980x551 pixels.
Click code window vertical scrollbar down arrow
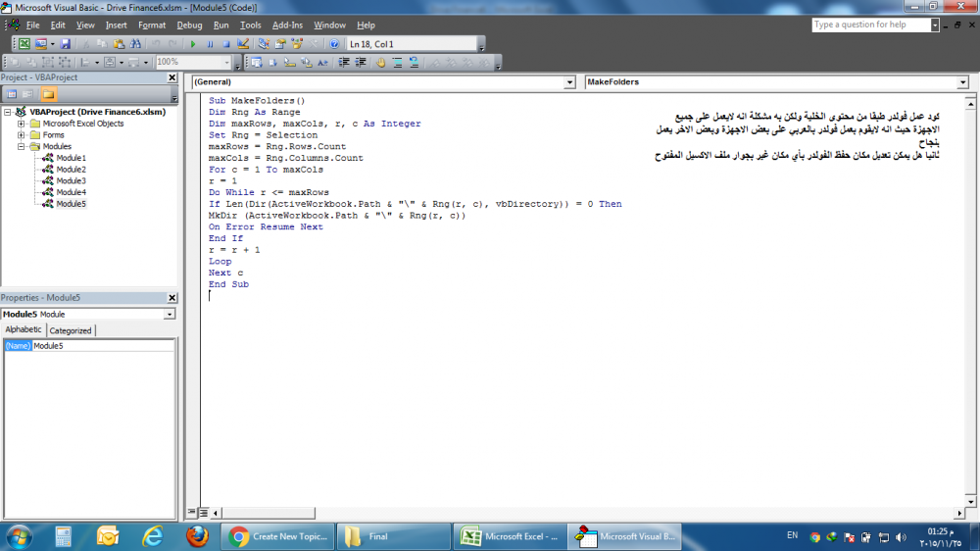(x=970, y=501)
